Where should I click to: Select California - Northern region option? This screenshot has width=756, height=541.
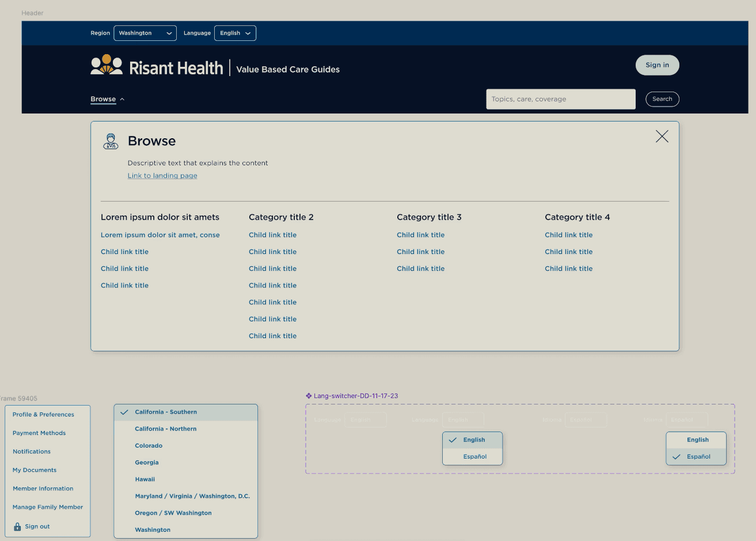186,429
